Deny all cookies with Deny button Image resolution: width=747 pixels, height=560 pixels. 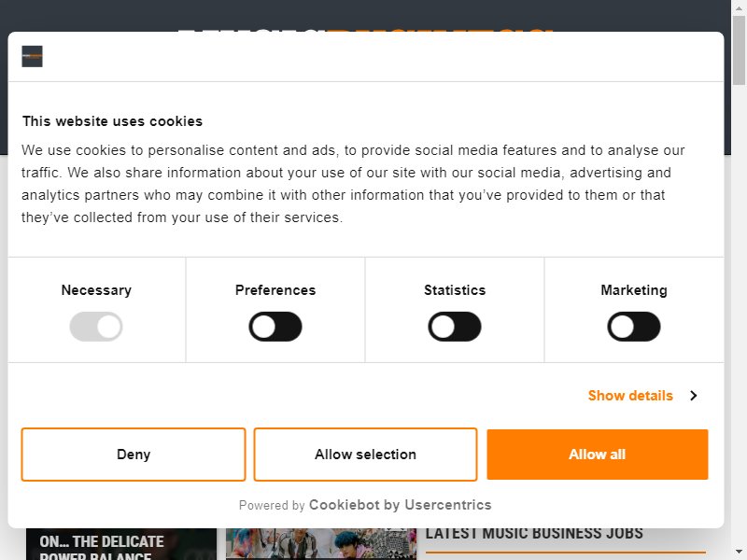pyautogui.click(x=134, y=455)
